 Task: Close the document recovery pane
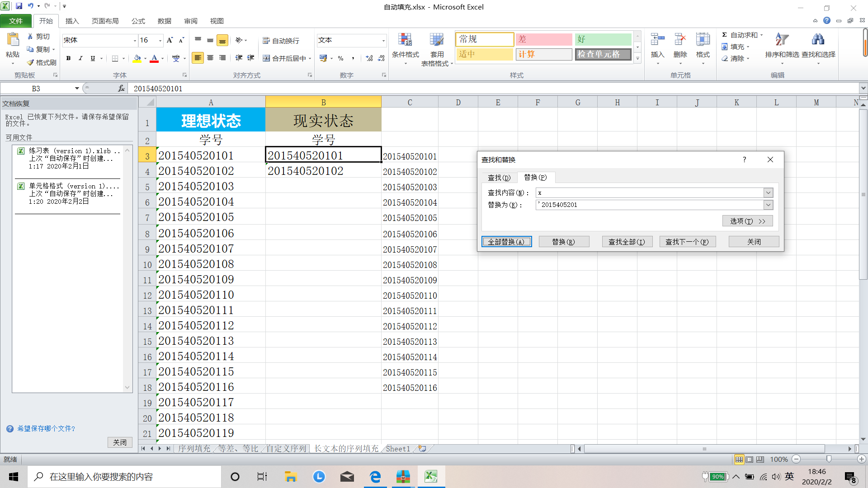(x=120, y=442)
